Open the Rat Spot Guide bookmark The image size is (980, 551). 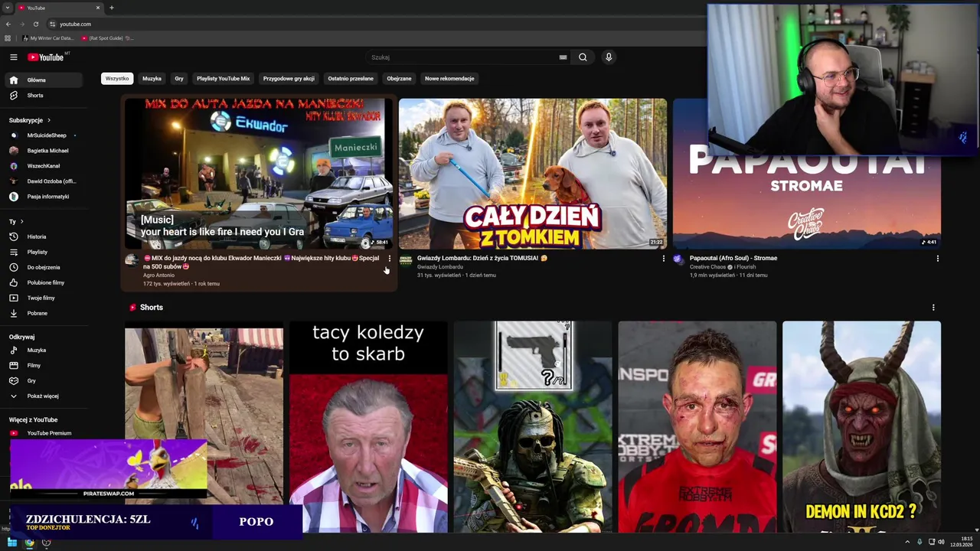tap(106, 37)
